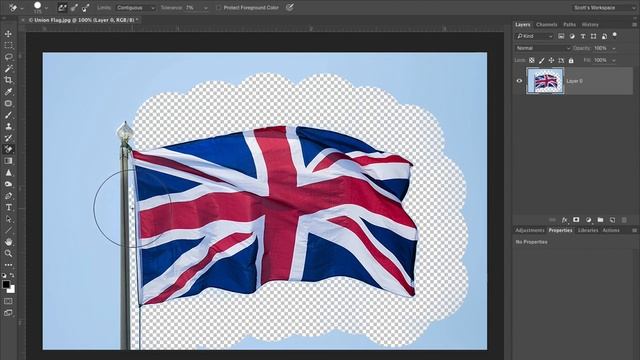The height and width of the screenshot is (360, 640).
Task: Select the Zoom tool
Action: click(x=8, y=253)
